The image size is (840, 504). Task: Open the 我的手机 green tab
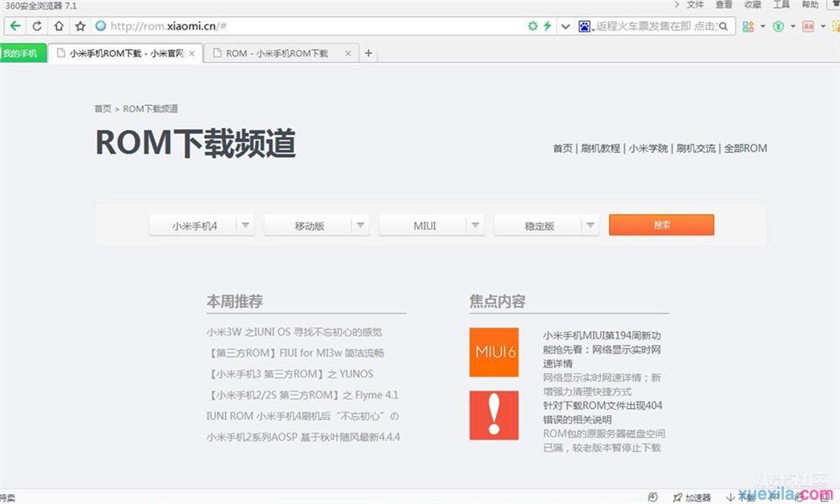[23, 53]
